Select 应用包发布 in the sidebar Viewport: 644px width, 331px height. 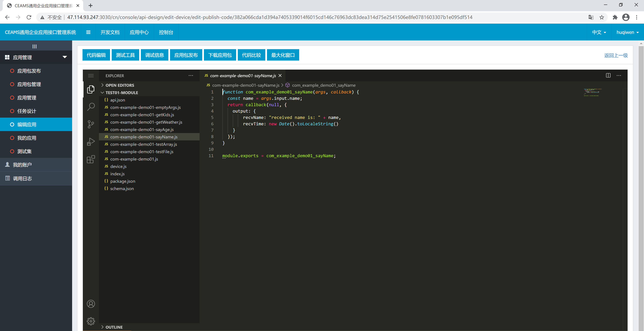(36, 71)
